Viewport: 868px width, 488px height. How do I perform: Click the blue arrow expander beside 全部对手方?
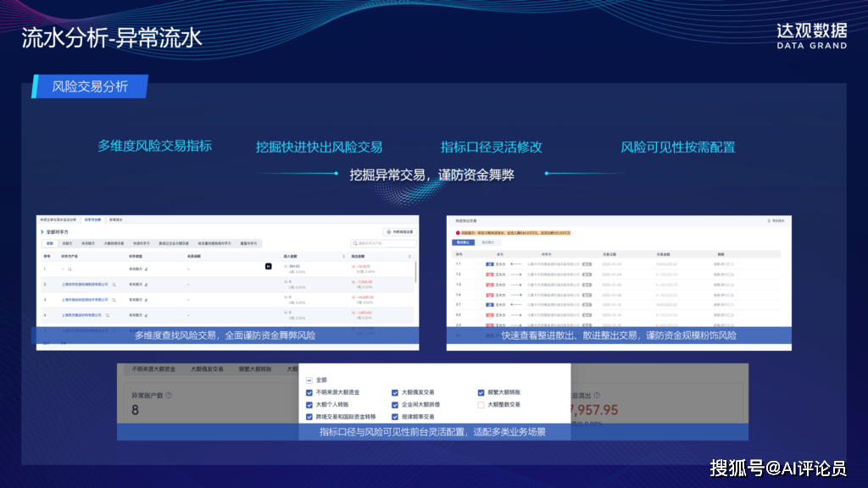42,231
